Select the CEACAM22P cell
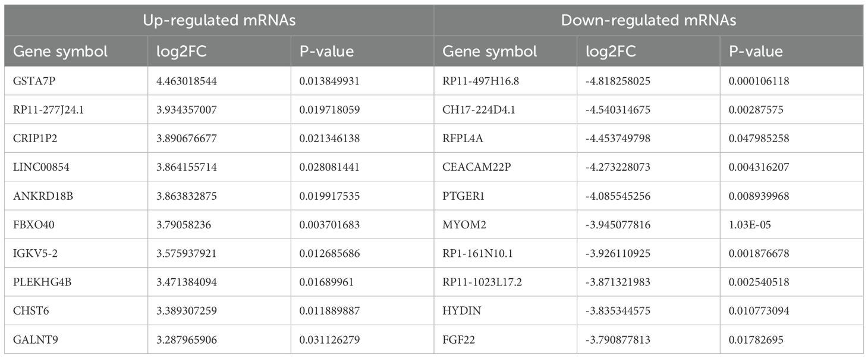This screenshot has width=868, height=358. (505, 167)
